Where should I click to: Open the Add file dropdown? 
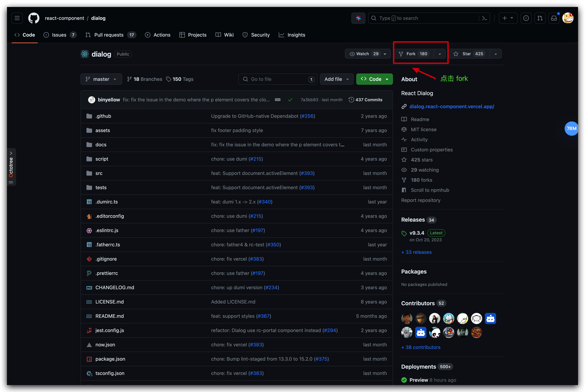pos(336,79)
